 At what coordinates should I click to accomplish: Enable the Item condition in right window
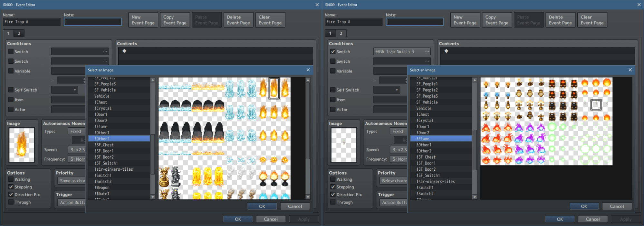(333, 100)
